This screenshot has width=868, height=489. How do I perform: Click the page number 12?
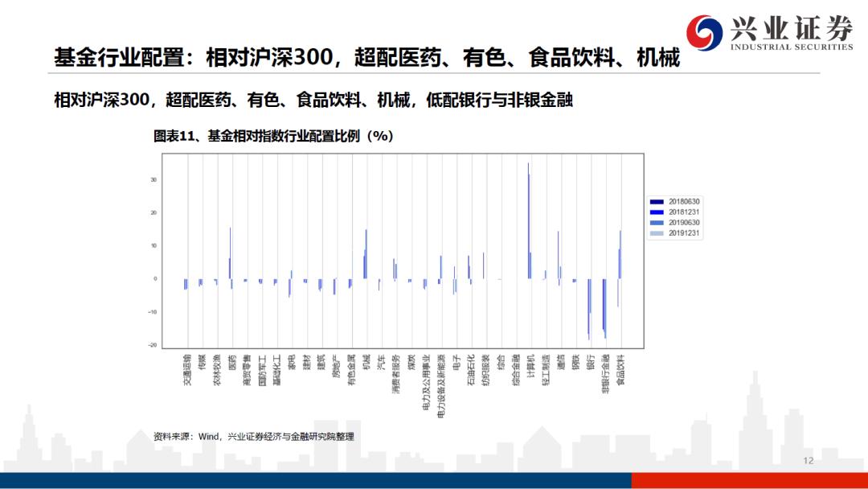tap(809, 460)
